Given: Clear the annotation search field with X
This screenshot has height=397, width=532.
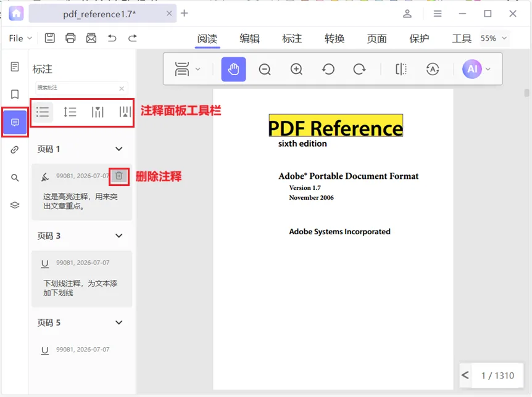Looking at the screenshot, I should click(122, 89).
